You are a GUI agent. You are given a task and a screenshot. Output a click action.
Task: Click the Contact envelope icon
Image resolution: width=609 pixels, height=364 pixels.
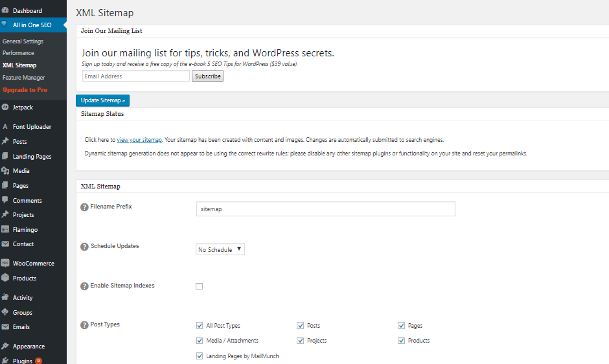pos(5,244)
